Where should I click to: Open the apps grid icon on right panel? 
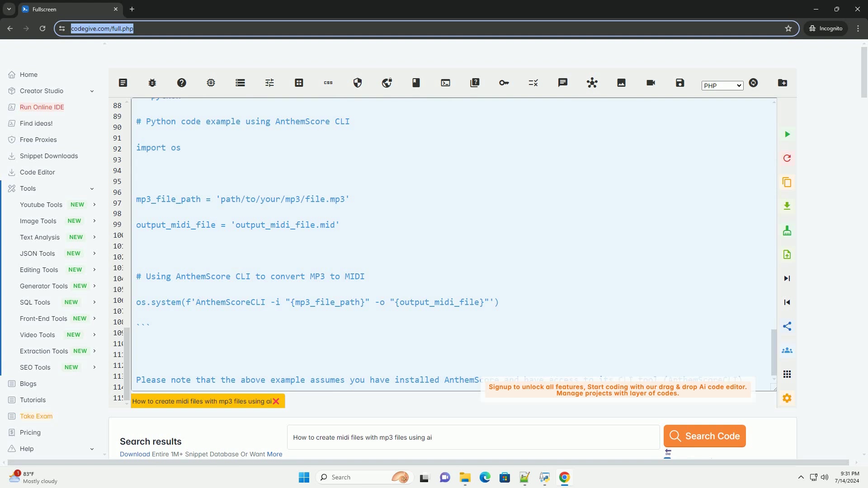(x=787, y=374)
